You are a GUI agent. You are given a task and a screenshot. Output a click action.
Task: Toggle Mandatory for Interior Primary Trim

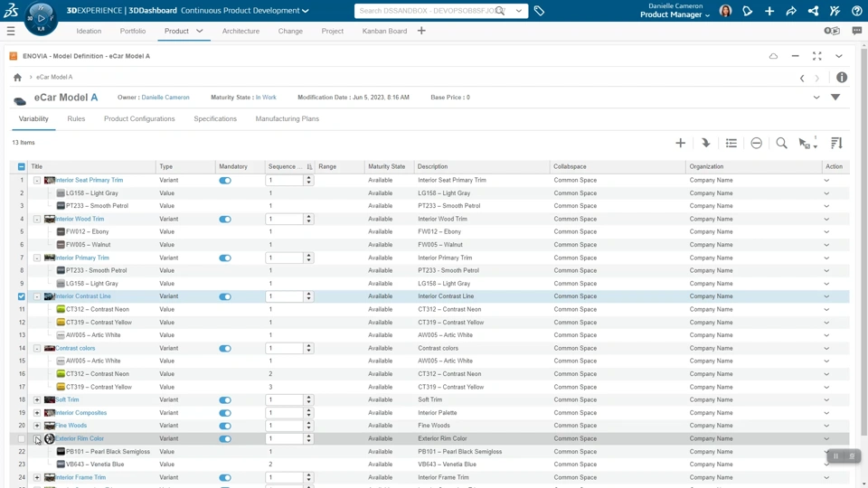tap(225, 258)
